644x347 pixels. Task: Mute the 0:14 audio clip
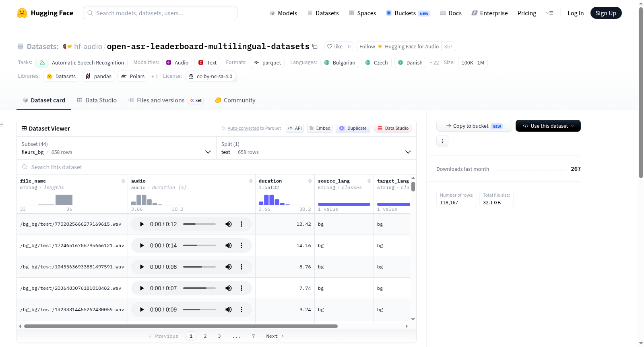coord(229,245)
